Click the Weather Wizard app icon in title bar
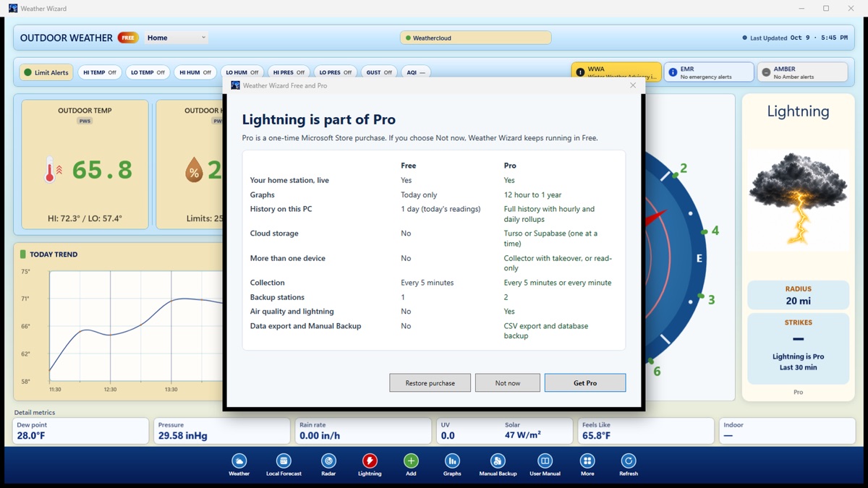The height and width of the screenshot is (488, 868). [x=13, y=9]
